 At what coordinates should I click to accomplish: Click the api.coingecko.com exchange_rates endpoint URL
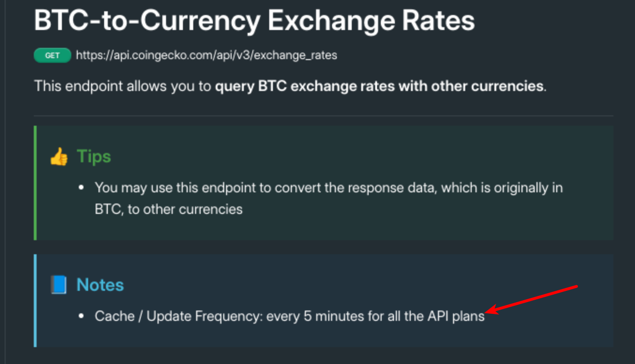[206, 55]
